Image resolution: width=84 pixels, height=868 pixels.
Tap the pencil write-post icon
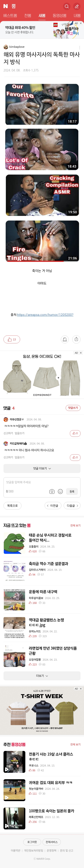coord(77,6)
